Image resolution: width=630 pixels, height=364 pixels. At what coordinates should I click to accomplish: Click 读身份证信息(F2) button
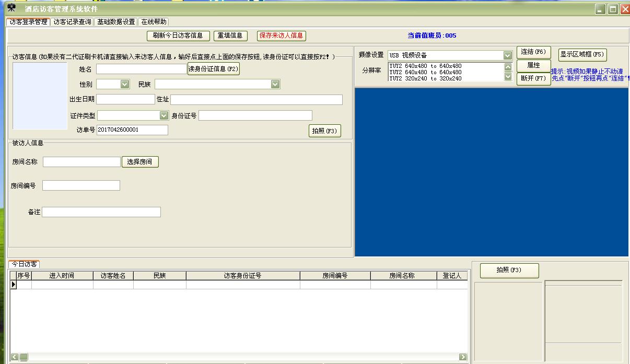(213, 69)
